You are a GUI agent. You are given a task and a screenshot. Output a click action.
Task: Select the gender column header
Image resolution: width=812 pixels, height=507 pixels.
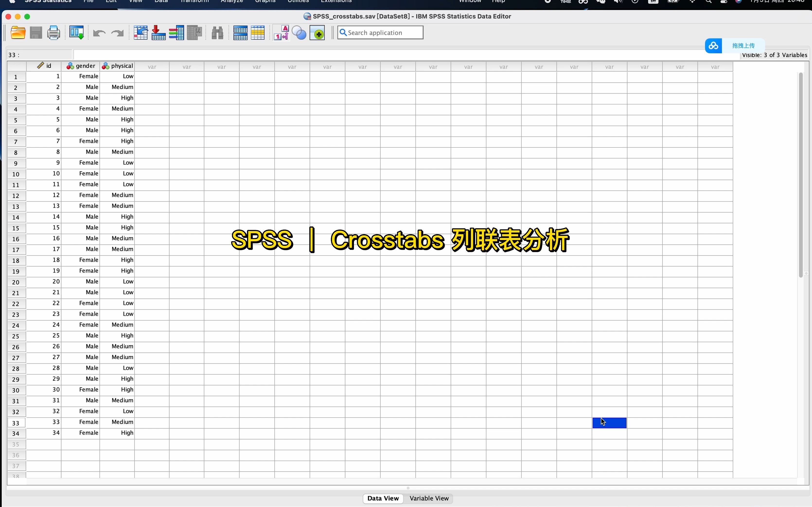[80, 66]
